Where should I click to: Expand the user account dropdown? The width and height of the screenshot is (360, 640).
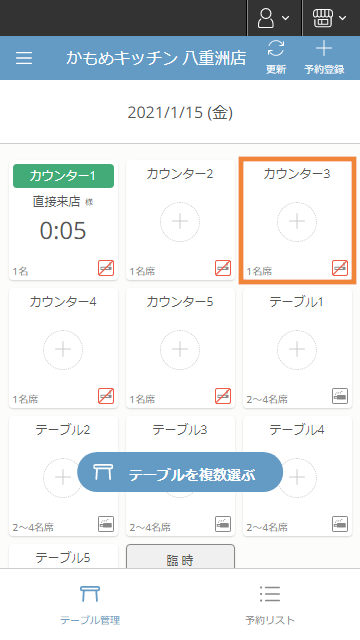point(274,18)
